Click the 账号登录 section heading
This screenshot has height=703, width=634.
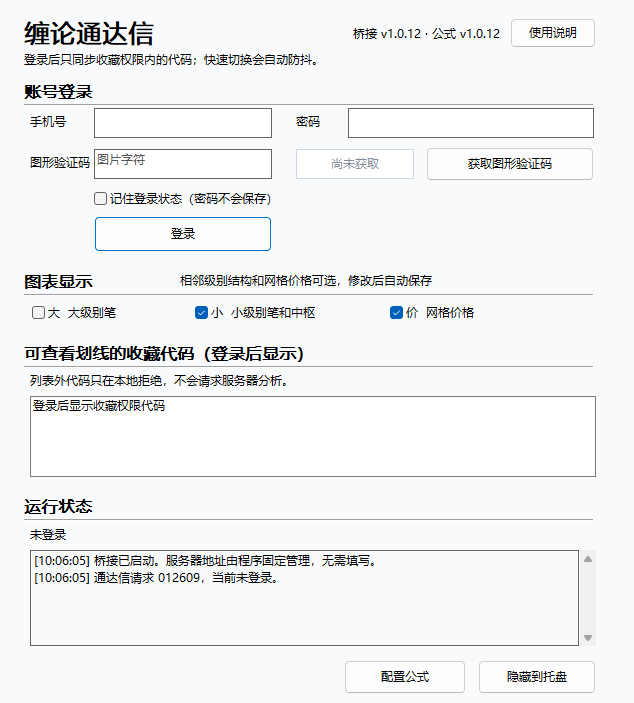click(x=58, y=92)
